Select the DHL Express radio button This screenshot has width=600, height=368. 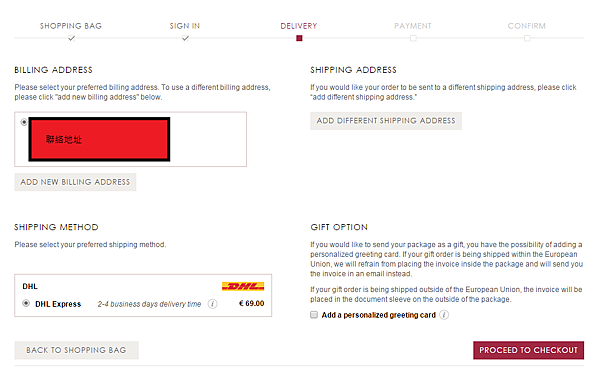pos(26,303)
